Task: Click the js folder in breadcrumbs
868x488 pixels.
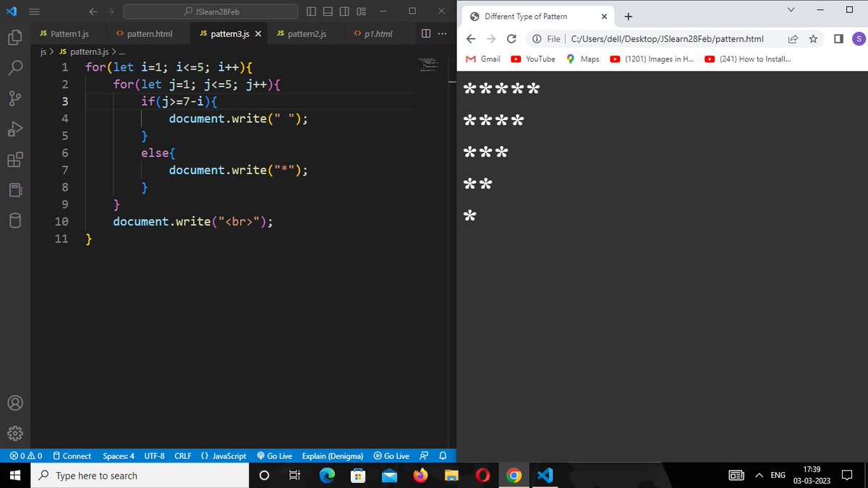Action: click(x=43, y=52)
